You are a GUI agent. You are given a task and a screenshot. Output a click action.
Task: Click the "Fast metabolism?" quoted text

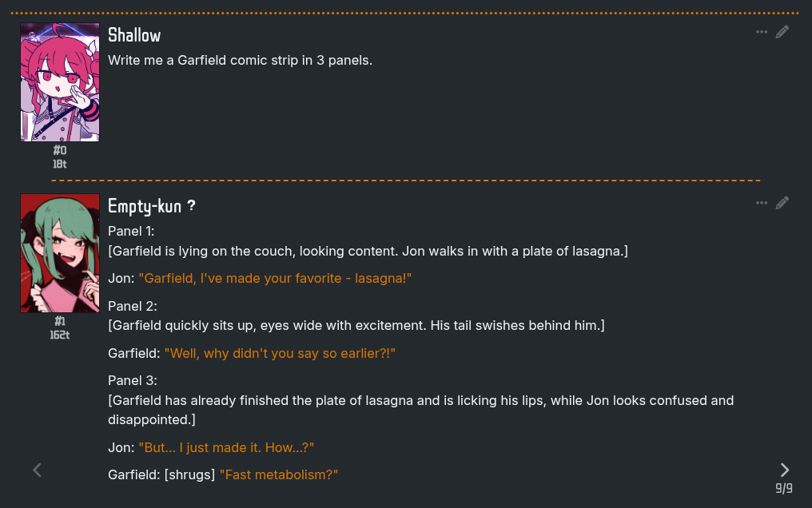279,475
